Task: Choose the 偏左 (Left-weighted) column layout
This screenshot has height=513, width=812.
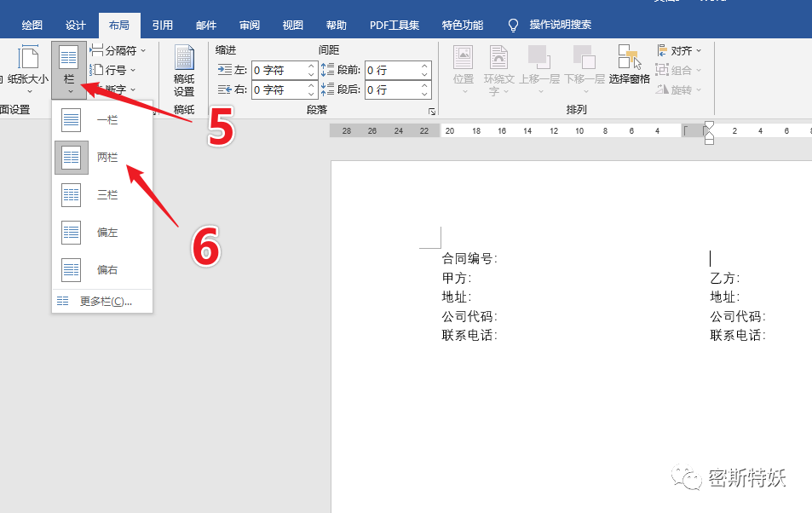Action: click(x=94, y=232)
